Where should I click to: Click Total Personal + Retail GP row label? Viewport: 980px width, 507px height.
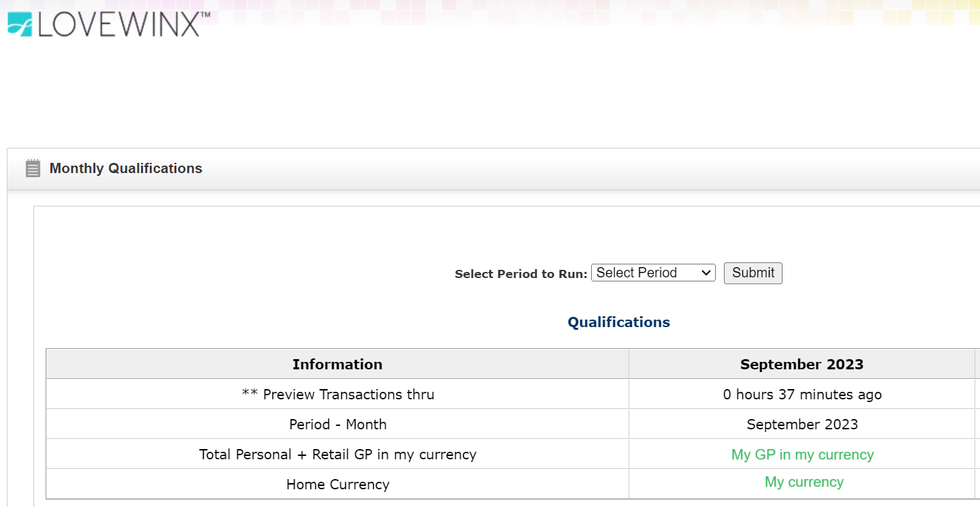(338, 455)
